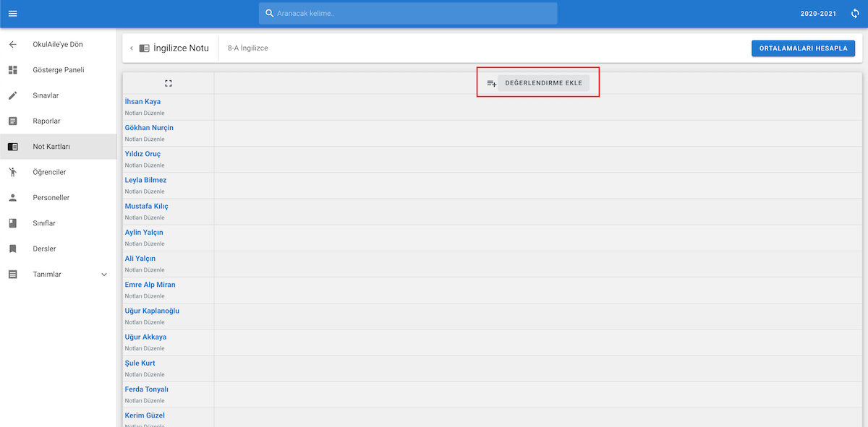Open the hamburger navigation menu
The width and height of the screenshot is (868, 427).
coord(12,14)
